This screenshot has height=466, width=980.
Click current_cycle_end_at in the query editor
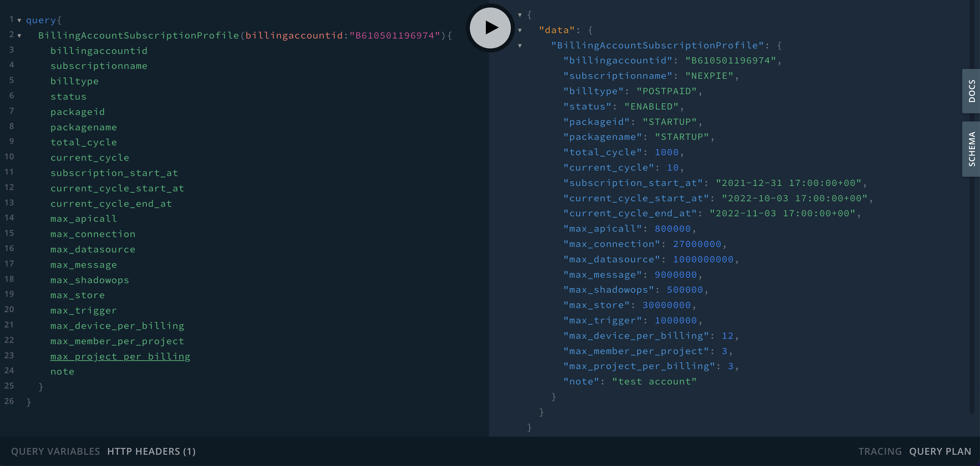(x=111, y=204)
